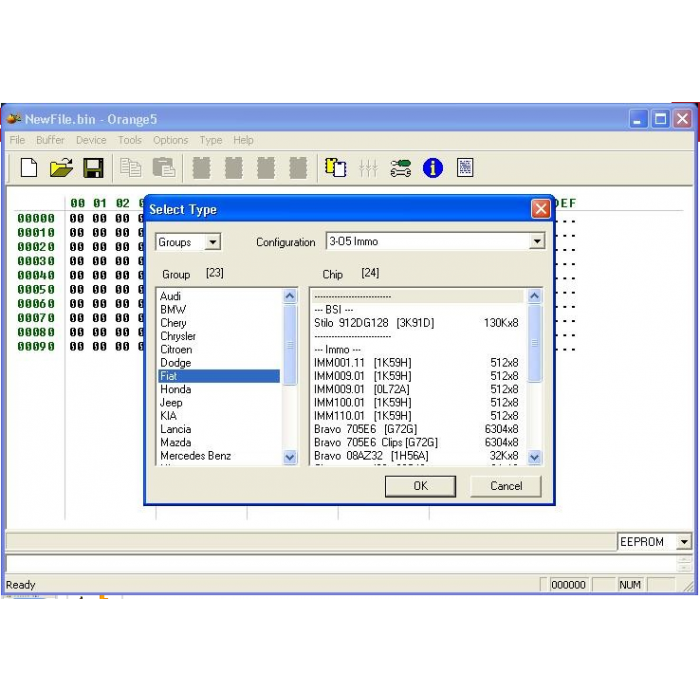Select IMM001.11 [1K59H] chip

pos(417,363)
